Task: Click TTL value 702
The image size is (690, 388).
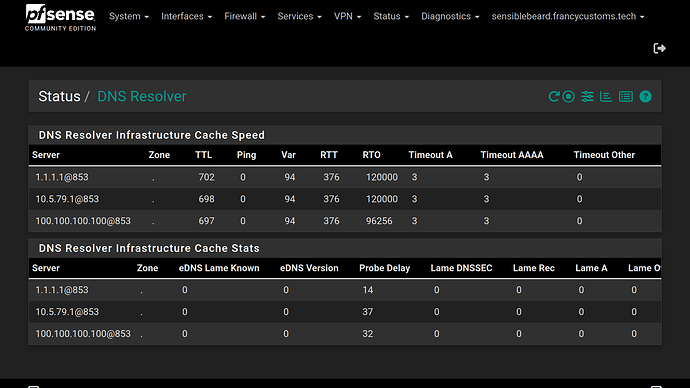Action: pyautogui.click(x=206, y=177)
